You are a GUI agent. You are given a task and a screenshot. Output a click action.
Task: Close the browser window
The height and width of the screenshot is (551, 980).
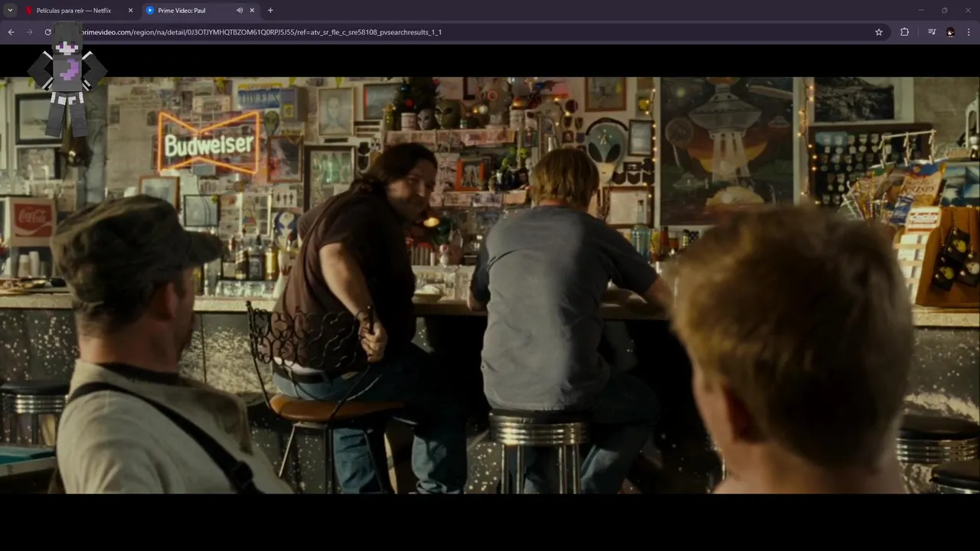(967, 11)
